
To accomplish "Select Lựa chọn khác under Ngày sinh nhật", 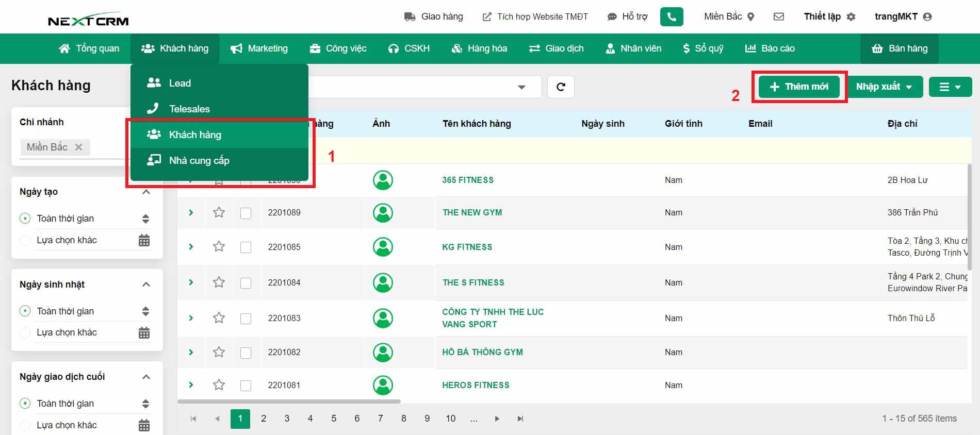I will pyautogui.click(x=25, y=333).
